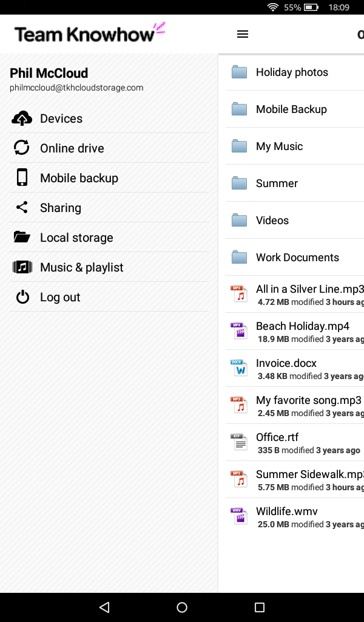Screen dimensions: 364x622
Task: Tap the Android recent apps square button
Action: [260, 607]
